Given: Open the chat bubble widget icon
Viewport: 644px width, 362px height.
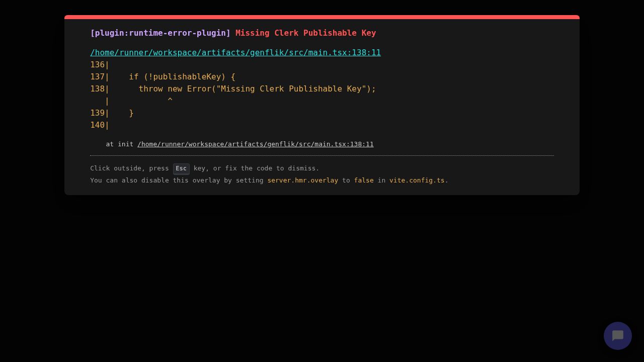Looking at the screenshot, I should [618, 336].
